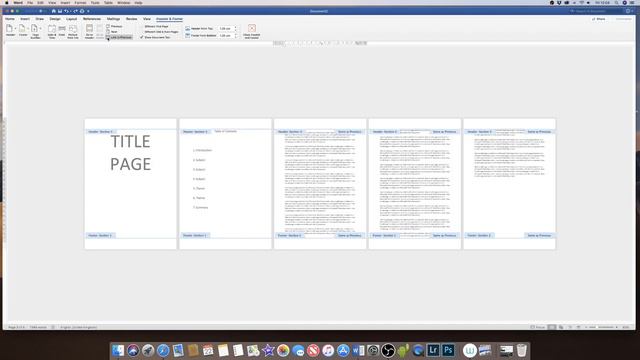The height and width of the screenshot is (360, 640).
Task: Open the Header gallery icon in the ribbon
Action: click(x=9, y=28)
